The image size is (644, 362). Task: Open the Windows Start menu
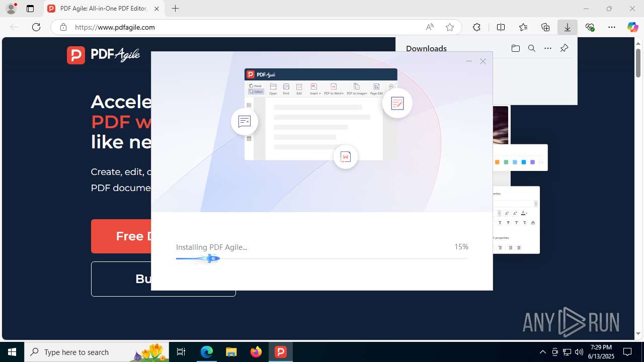click(x=12, y=352)
